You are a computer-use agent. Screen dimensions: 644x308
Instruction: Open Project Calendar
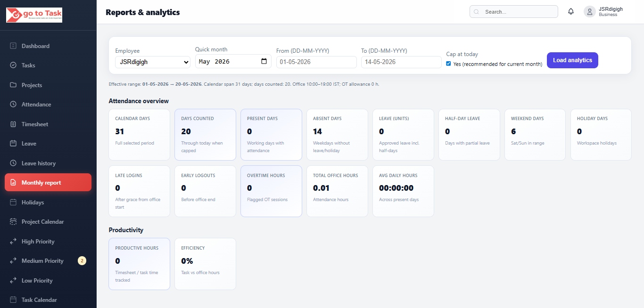48,222
